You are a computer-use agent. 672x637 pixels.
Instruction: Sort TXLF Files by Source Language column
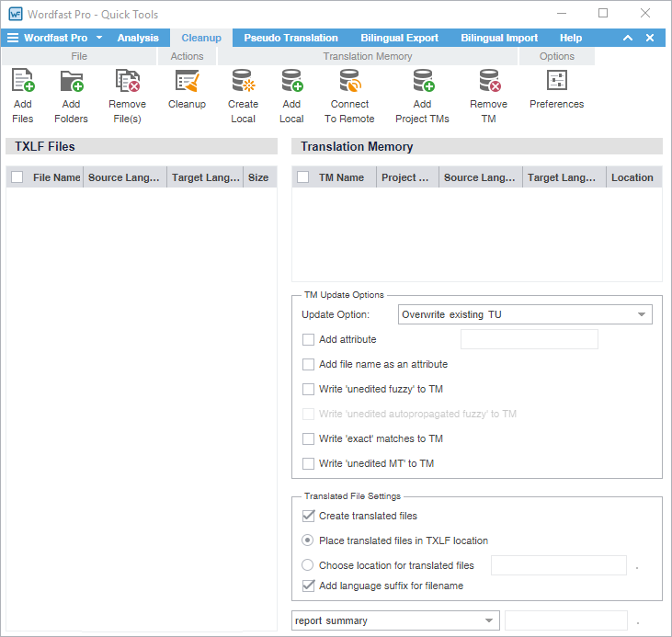click(x=124, y=177)
